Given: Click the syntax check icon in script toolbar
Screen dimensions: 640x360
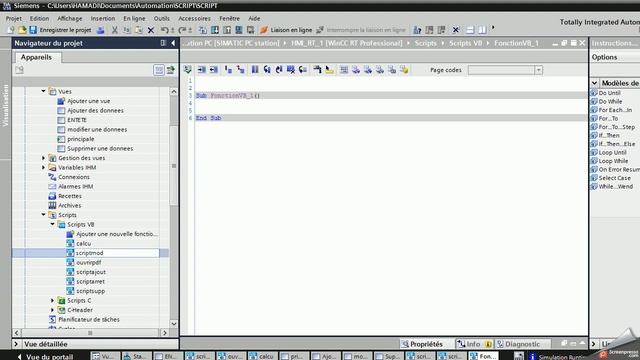Looking at the screenshot, I should [x=187, y=70].
